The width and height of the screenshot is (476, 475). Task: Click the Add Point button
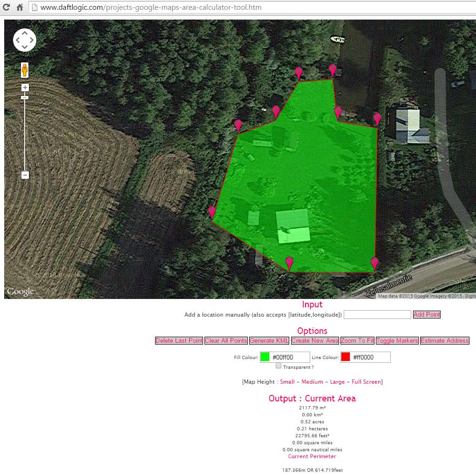[x=427, y=314]
